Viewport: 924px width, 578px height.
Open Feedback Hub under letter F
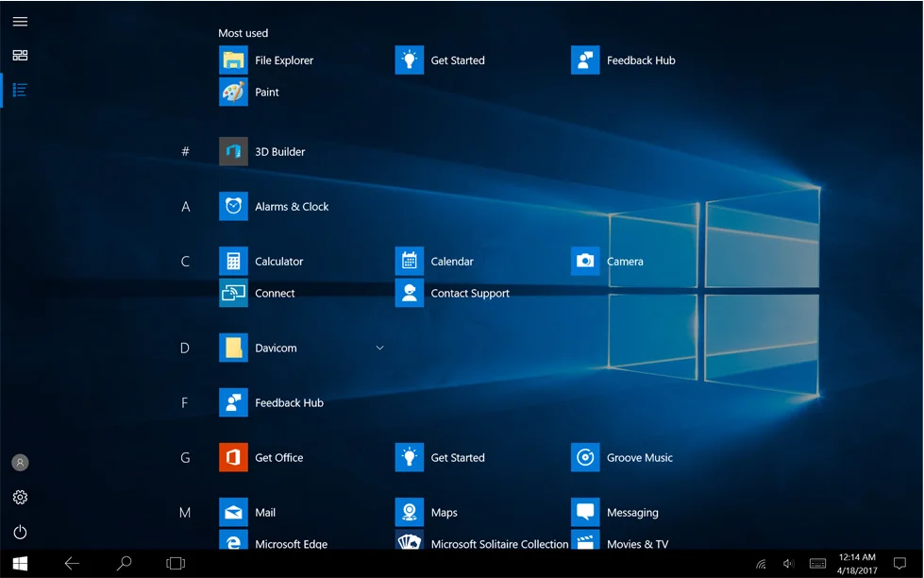click(x=272, y=403)
